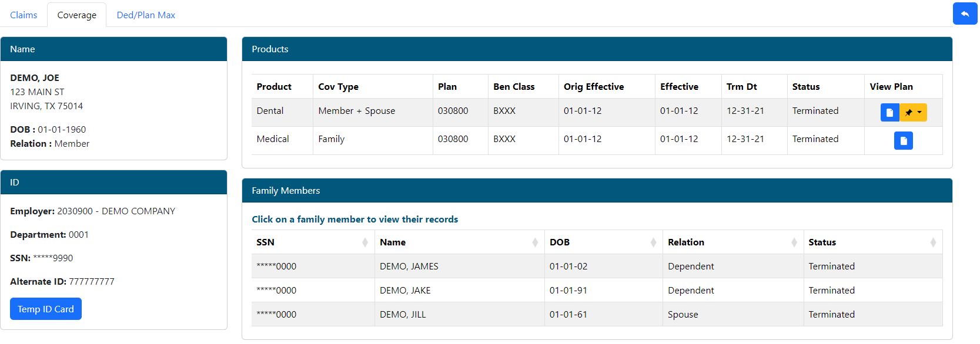Screen dimensions: 980x344
Task: Click Department 0001 text
Action: pos(49,234)
